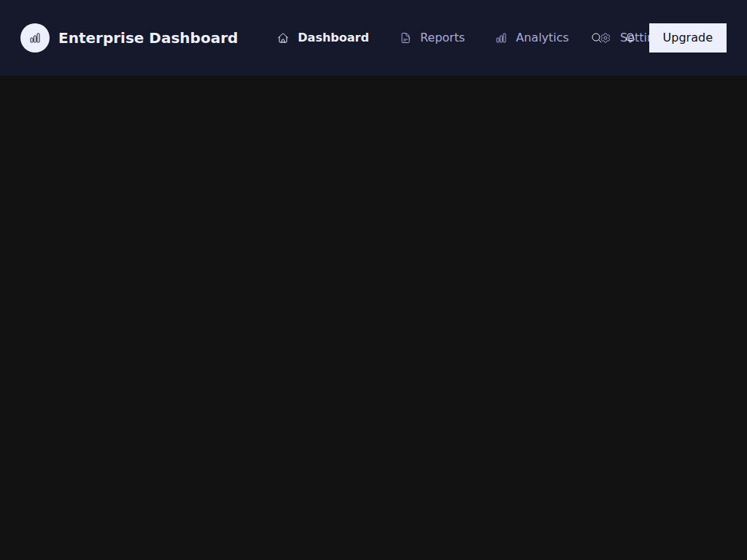Click the bar chart icon beside Analytics
Viewport: 747px width, 560px height.
coord(501,38)
